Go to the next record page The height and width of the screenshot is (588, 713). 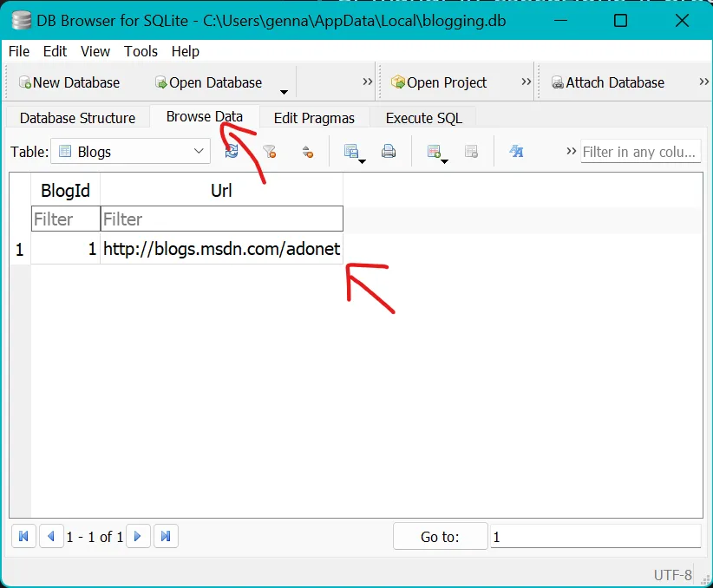[x=138, y=536]
